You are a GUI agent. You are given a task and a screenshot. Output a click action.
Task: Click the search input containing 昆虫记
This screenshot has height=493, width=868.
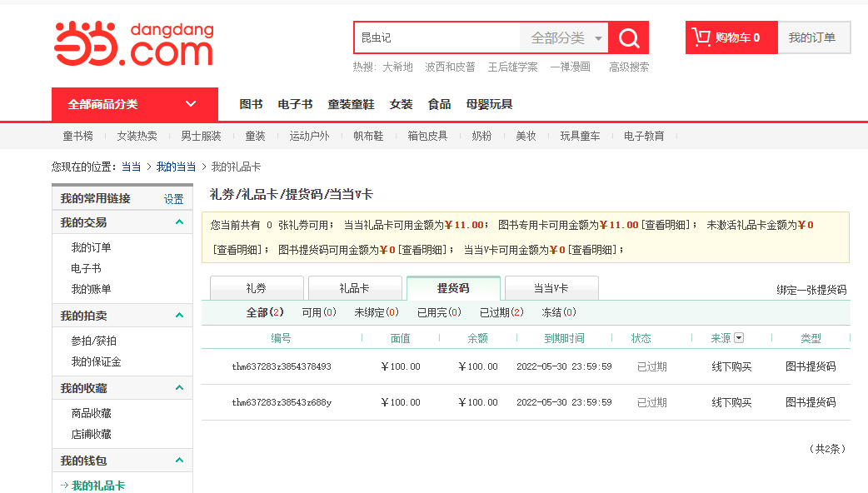[x=437, y=37]
